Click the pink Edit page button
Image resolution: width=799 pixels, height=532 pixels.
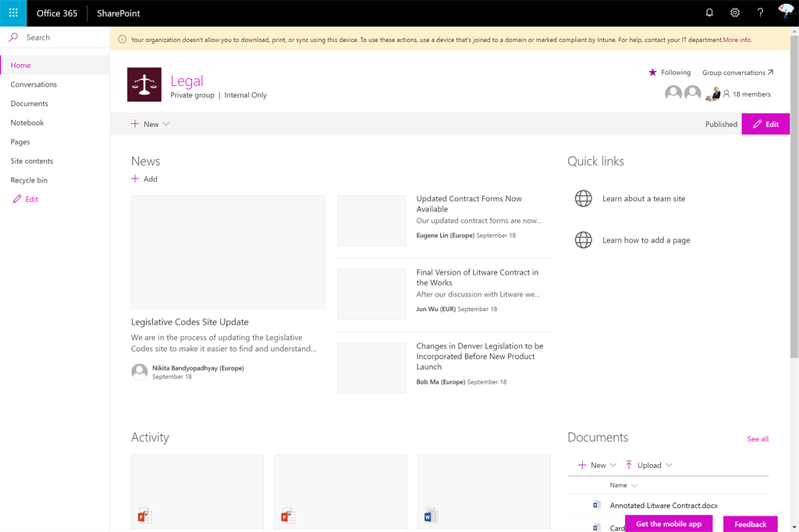pos(765,124)
